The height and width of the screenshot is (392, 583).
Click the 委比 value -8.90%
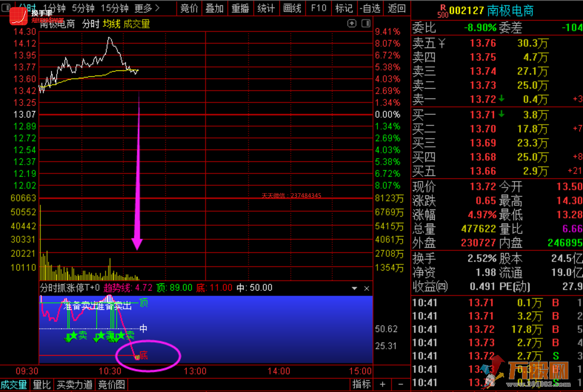[480, 28]
